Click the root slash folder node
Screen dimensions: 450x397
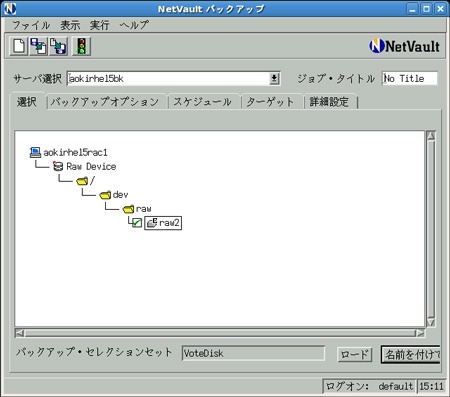click(x=85, y=180)
